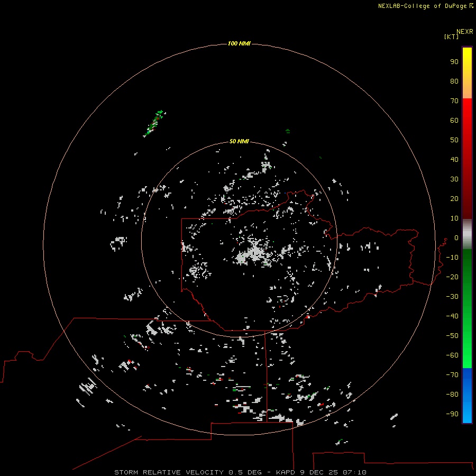Select the positive 70 knot scale label
The width and height of the screenshot is (476, 476).
[x=454, y=101]
